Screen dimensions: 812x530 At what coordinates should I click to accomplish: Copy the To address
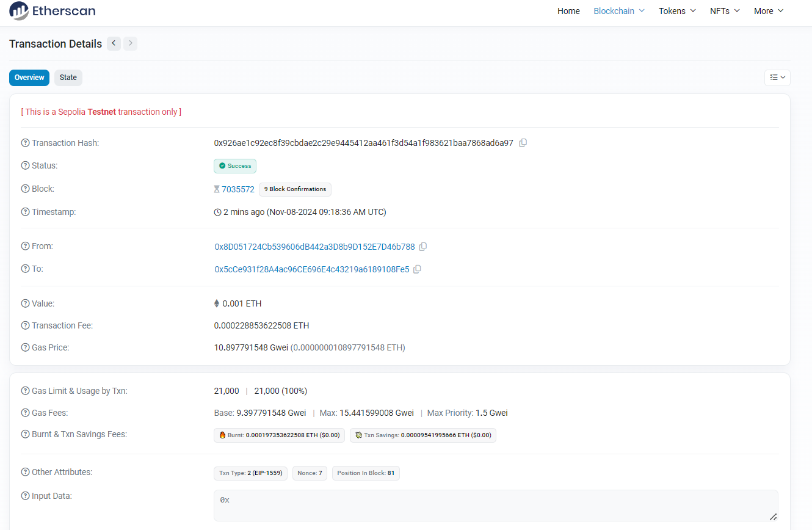(417, 269)
